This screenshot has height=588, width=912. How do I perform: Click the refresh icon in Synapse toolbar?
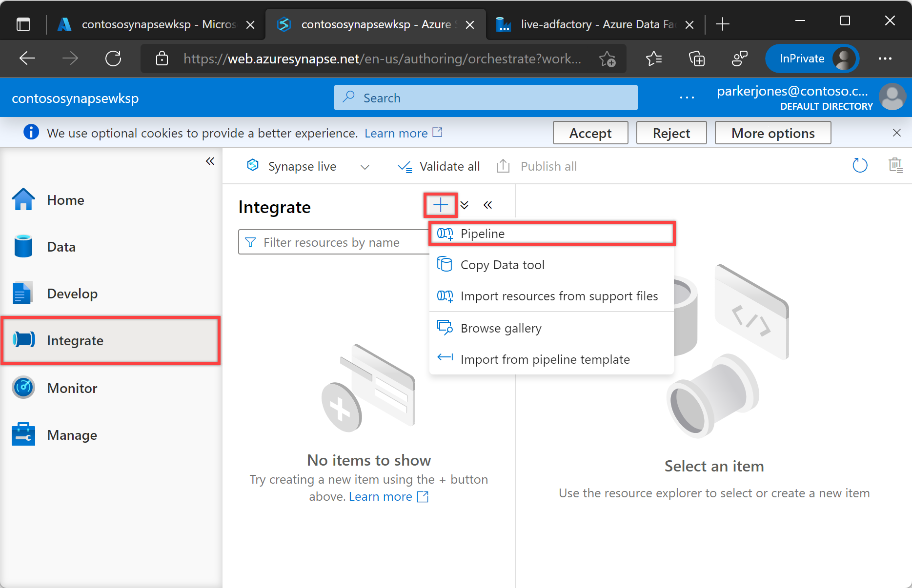pos(860,166)
